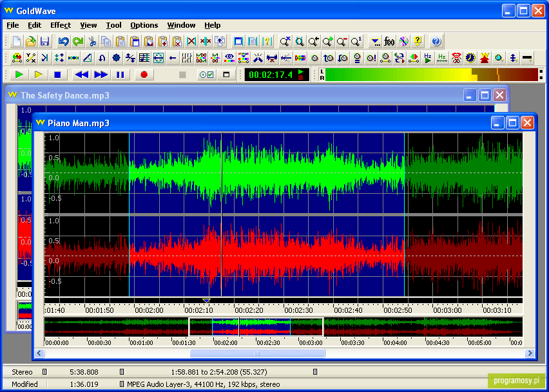This screenshot has width=549, height=392.
Task: Open control properties checkmark button
Action: 206,75
